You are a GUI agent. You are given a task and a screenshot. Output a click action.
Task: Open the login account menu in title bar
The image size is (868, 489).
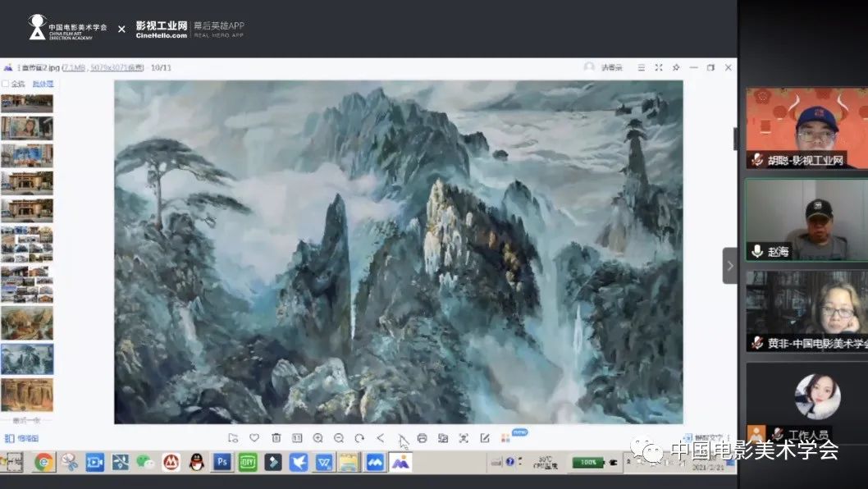(x=603, y=67)
